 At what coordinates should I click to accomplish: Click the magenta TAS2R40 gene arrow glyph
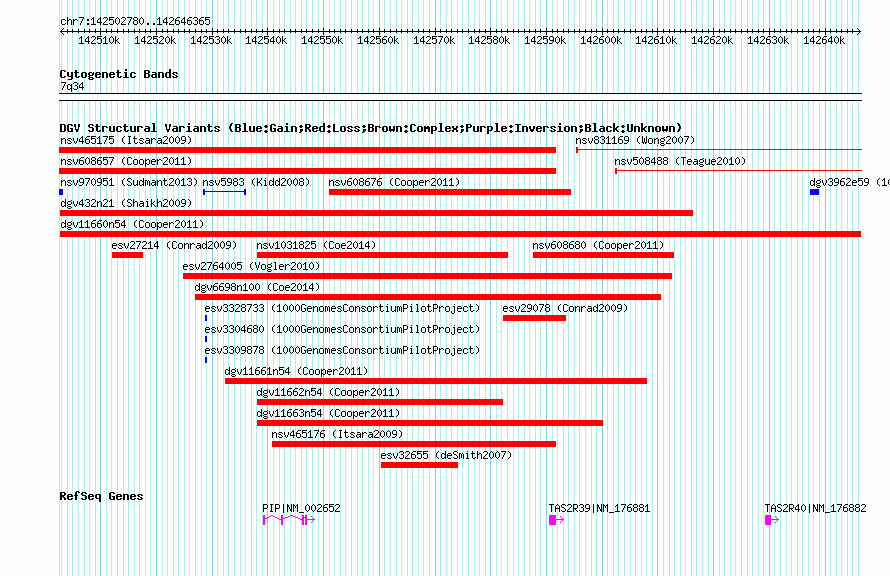772,520
